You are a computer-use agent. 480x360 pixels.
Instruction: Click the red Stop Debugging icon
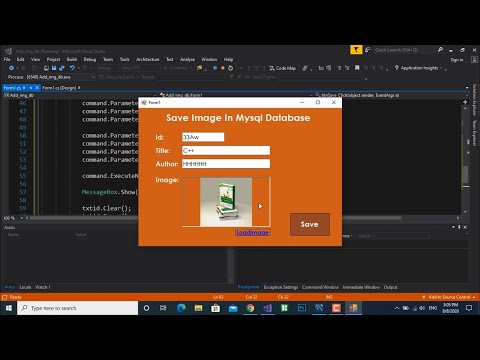click(222, 68)
